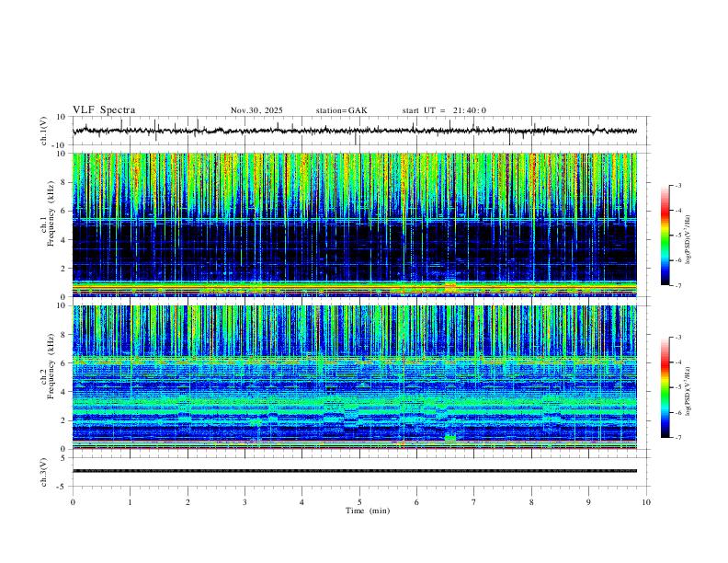Screen dimensions: 728x563
Task: Select the "Time (min)" x-axis label
Action: [x=368, y=511]
